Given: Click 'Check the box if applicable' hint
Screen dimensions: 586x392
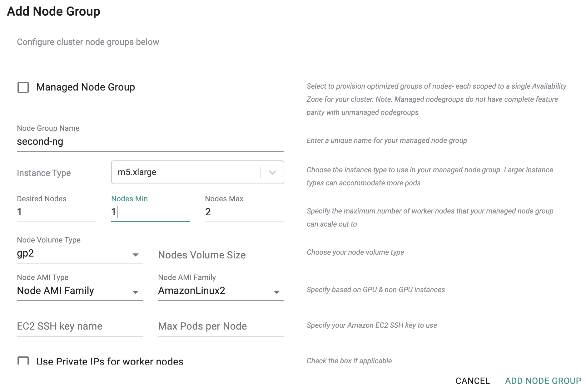Looking at the screenshot, I should pos(349,361).
